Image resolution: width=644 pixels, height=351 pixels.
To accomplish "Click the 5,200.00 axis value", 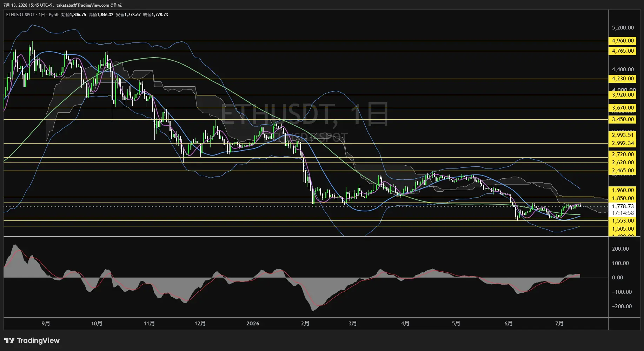I will (623, 28).
